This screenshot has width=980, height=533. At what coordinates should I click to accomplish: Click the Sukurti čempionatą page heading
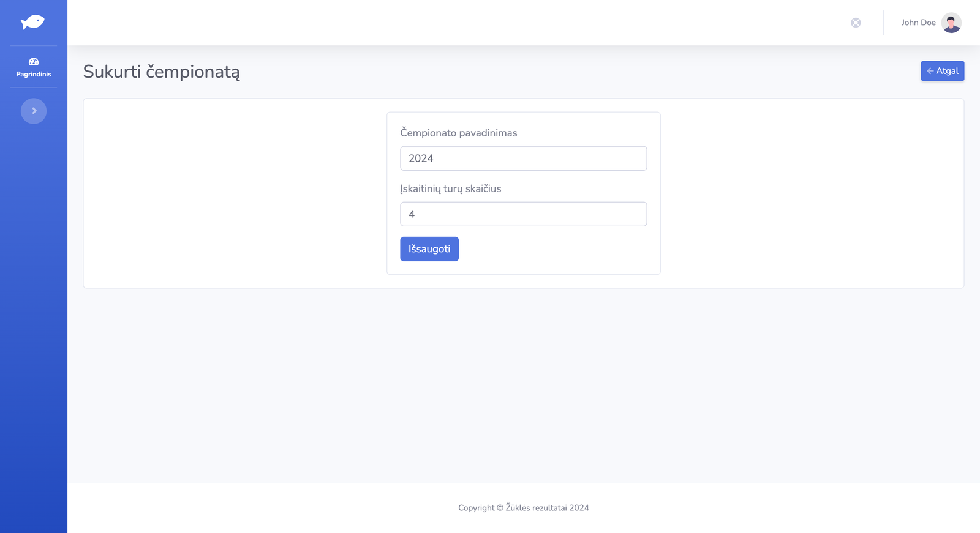pos(161,72)
